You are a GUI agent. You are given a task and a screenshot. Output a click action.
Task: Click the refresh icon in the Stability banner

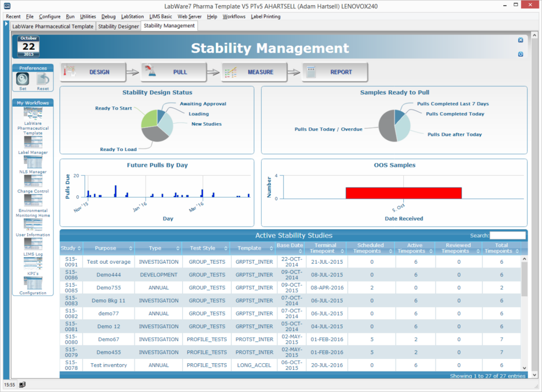[x=521, y=54]
